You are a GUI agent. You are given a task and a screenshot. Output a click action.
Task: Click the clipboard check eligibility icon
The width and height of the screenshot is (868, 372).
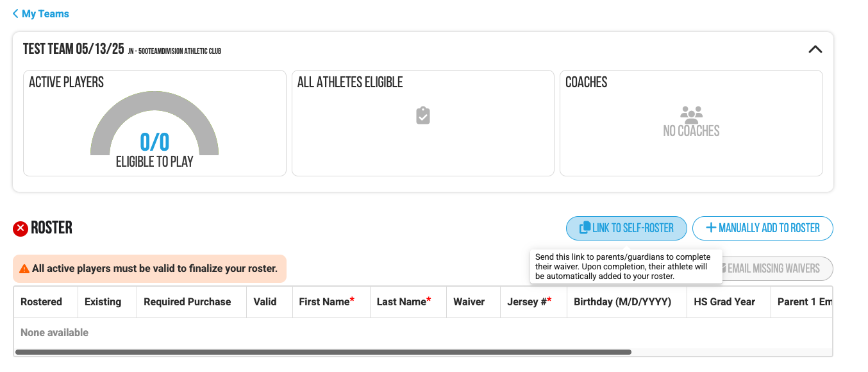coord(422,115)
